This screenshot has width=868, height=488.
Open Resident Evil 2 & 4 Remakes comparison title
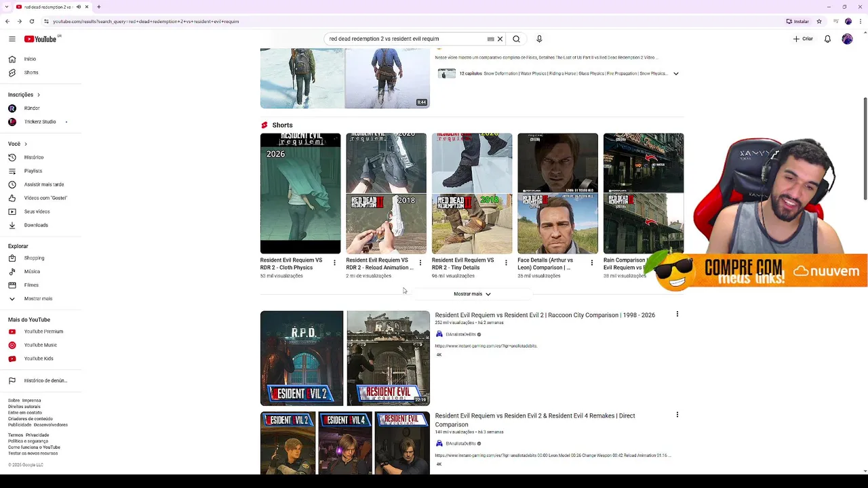[535, 420]
